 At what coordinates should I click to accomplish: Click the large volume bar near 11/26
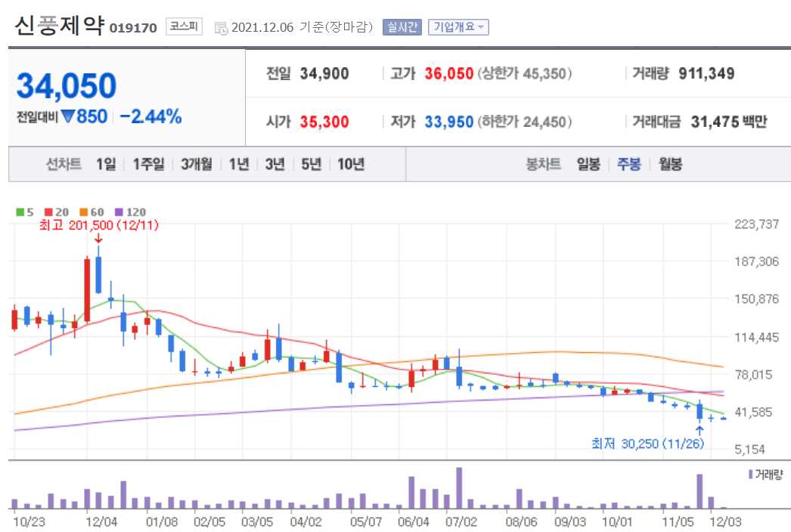[x=699, y=491]
